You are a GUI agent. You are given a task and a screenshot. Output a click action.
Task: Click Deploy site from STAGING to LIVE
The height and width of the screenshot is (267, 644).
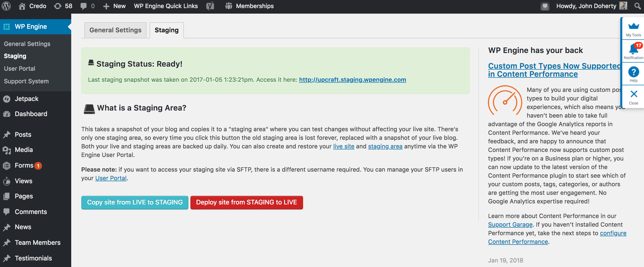click(x=247, y=202)
